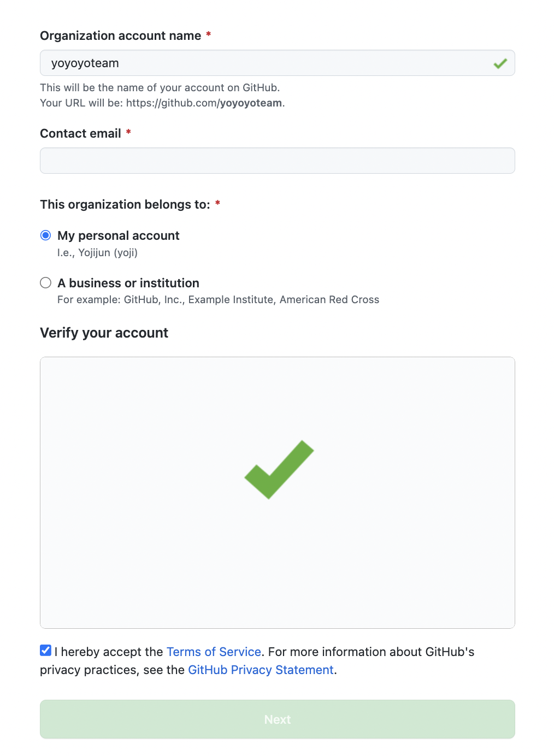
Task: Click the "Organization account name" field label
Action: click(x=121, y=36)
